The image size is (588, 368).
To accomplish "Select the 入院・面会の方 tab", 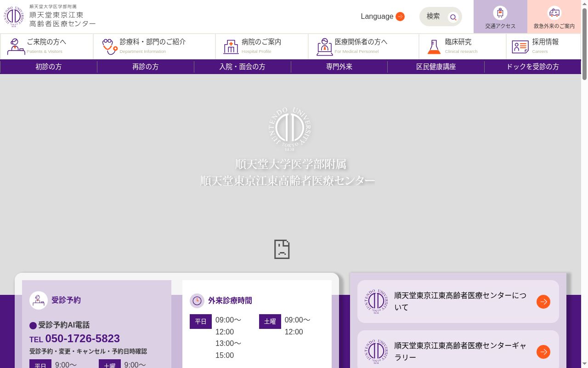I will click(x=243, y=67).
